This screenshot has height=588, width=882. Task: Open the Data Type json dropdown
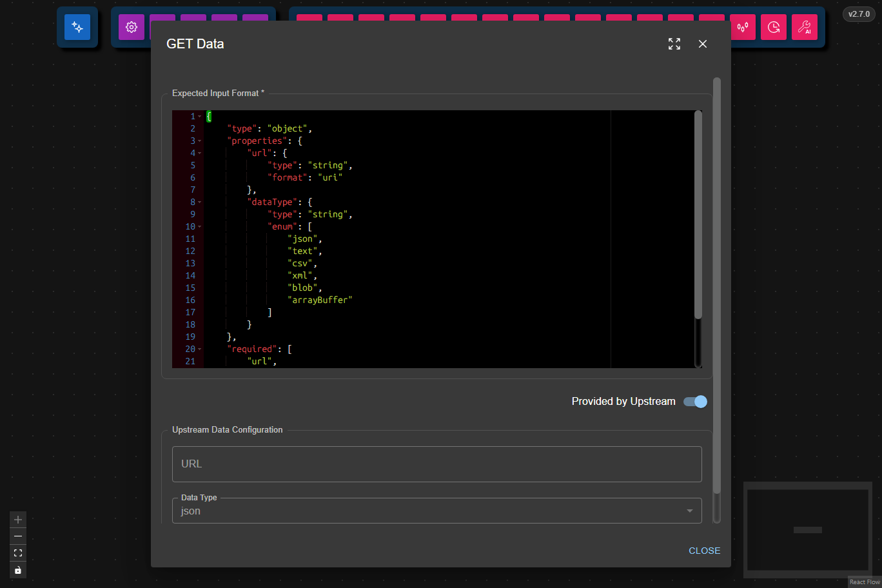437,511
